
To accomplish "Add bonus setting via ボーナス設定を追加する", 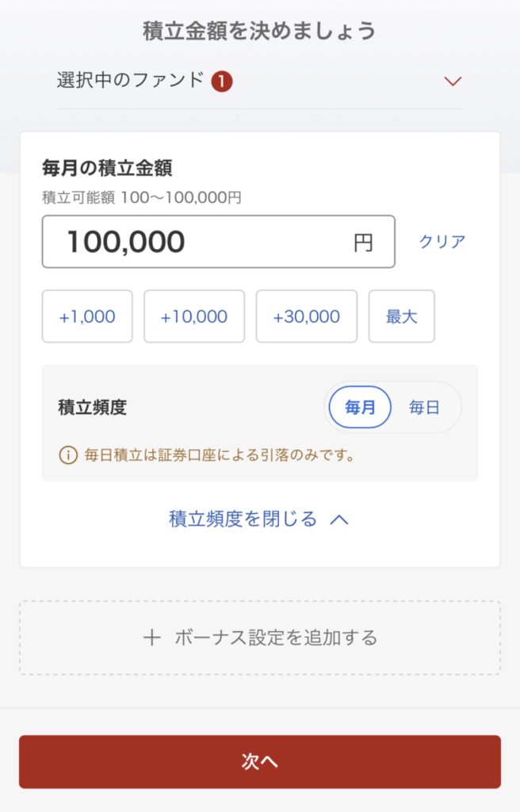I will [260, 638].
